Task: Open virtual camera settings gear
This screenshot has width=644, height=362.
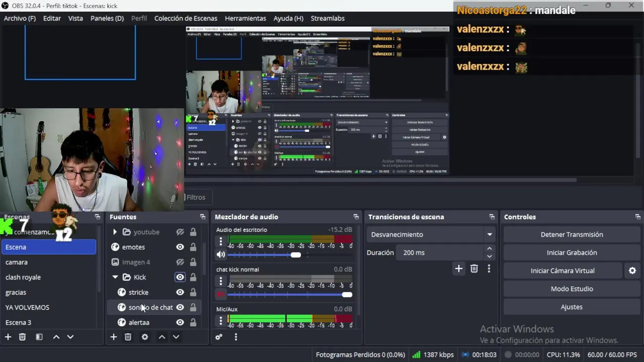Action: [632, 270]
